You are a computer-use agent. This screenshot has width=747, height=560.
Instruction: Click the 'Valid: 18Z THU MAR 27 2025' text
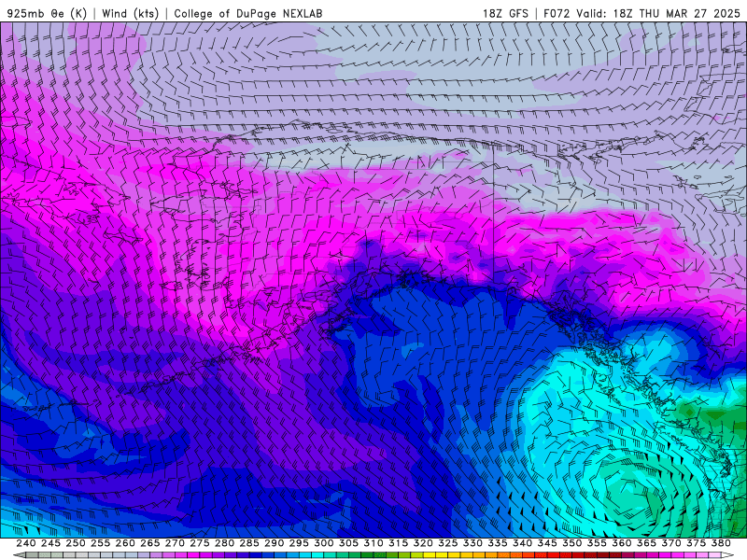pyautogui.click(x=658, y=13)
